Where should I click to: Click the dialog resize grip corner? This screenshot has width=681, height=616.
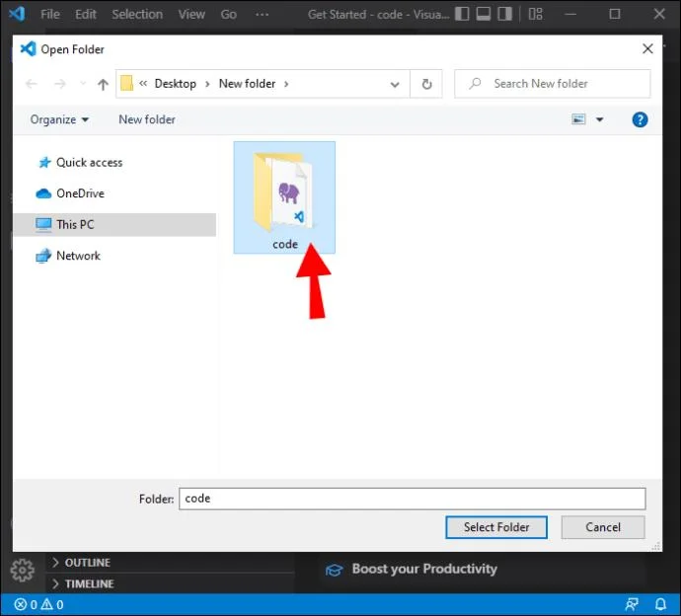coord(656,547)
